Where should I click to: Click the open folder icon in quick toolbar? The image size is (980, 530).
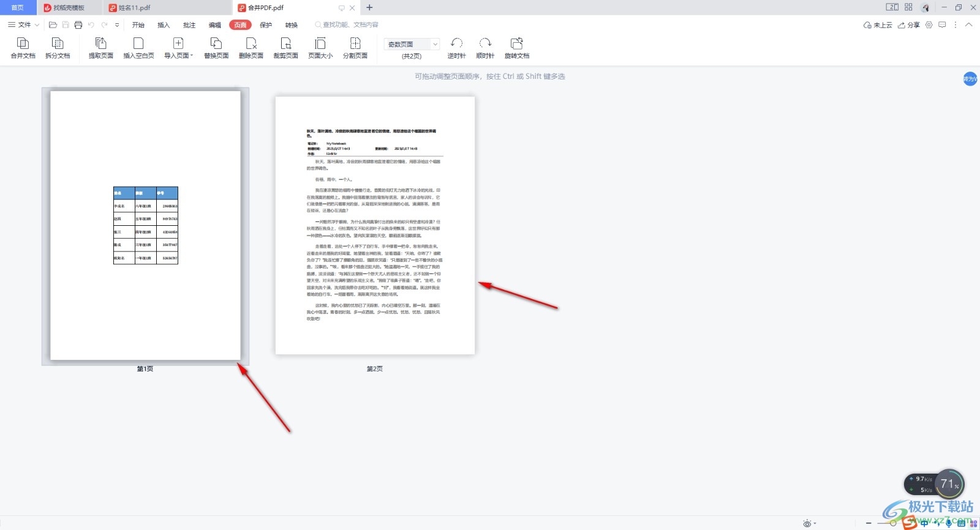[53, 25]
